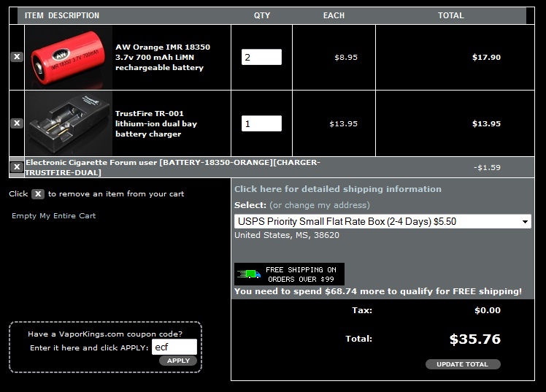The width and height of the screenshot is (546, 392).
Task: Select the -$1.59 discount amount
Action: pos(487,167)
